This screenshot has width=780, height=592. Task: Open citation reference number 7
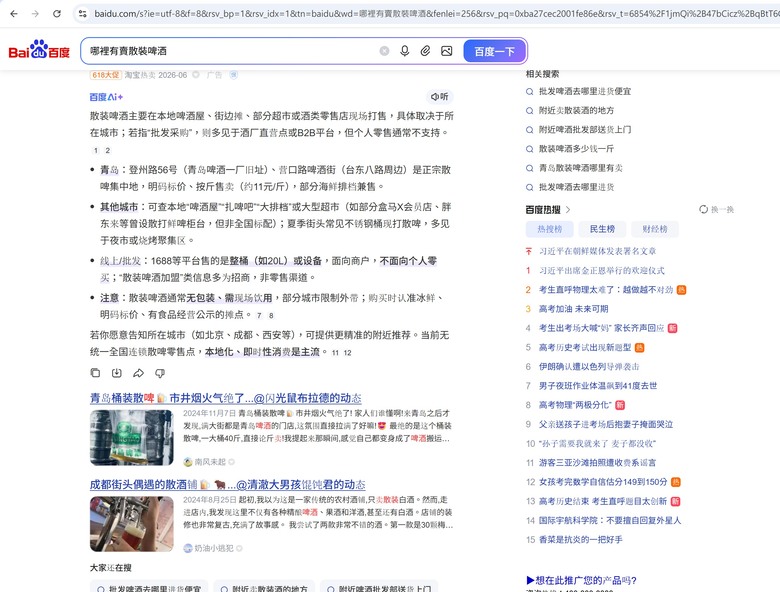[x=259, y=315]
